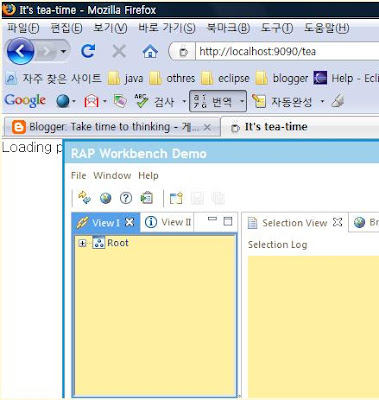Close the Blogger browser tab
The height and width of the screenshot is (400, 379).
pyautogui.click(x=207, y=127)
